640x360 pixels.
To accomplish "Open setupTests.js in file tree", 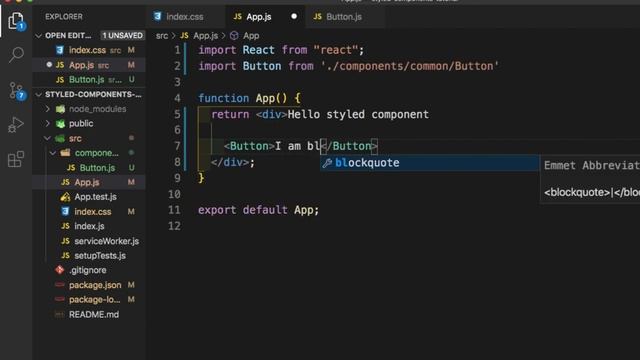I will 89,256.
